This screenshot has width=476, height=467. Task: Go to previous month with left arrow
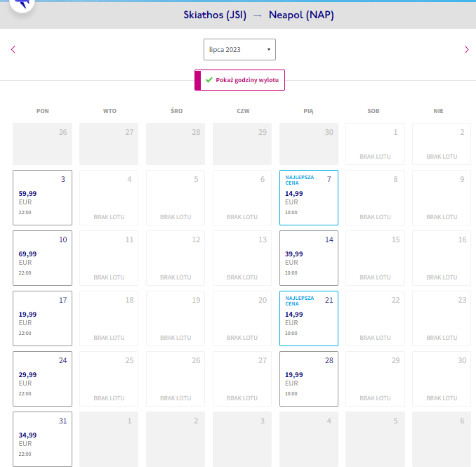[13, 49]
